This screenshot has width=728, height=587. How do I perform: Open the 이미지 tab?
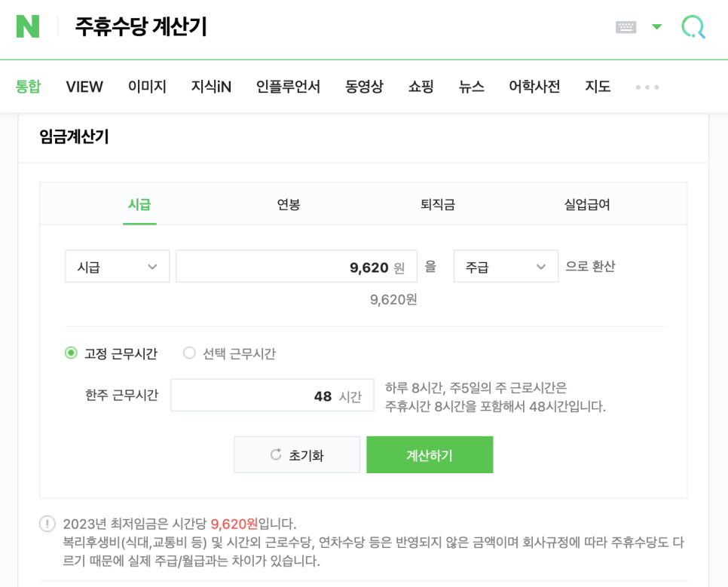coord(147,87)
